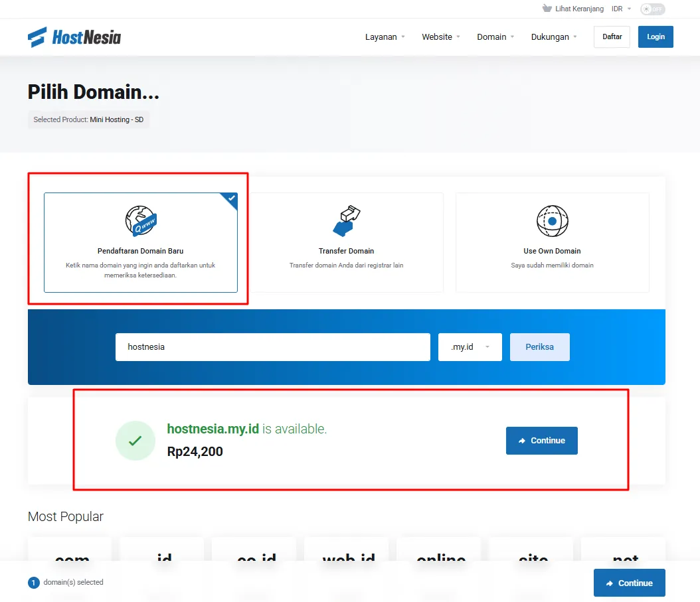Click the Periksa button
The width and height of the screenshot is (700, 602).
tap(540, 346)
